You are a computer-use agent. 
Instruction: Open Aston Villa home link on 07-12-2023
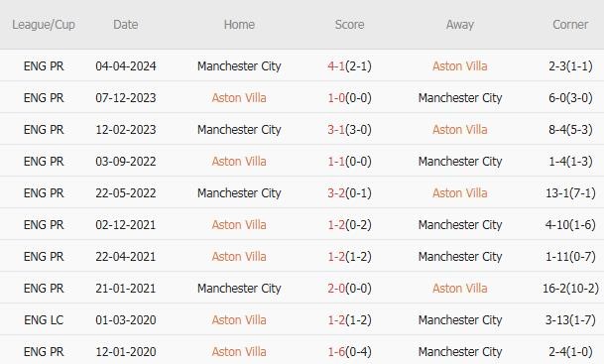(x=239, y=98)
